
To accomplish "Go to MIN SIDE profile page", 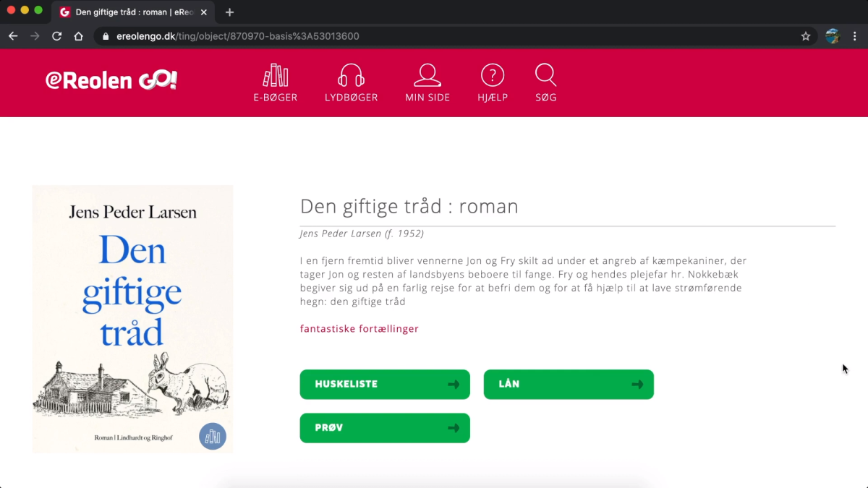I will click(427, 82).
